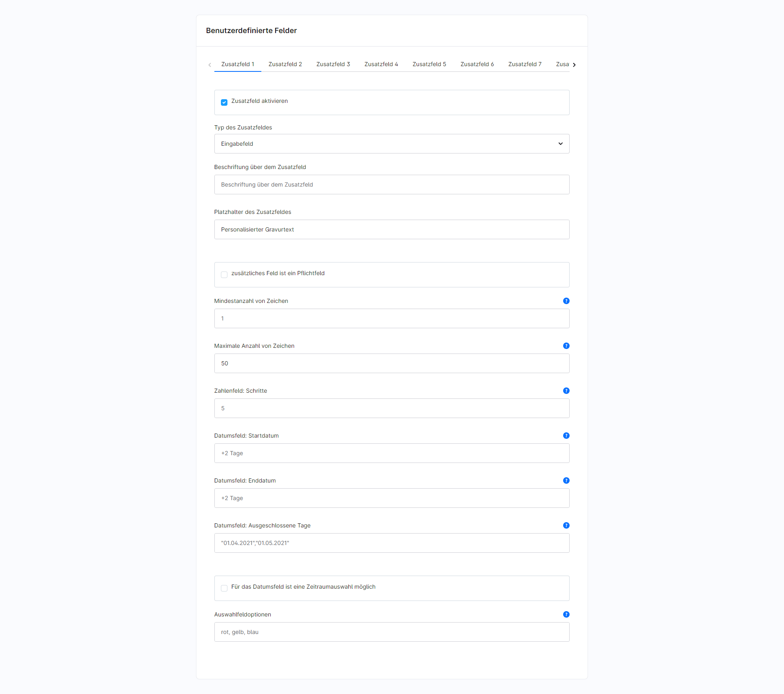Viewport: 784px width, 694px height.
Task: Click the Platzhalter des Zusatzfeldes input
Action: click(x=392, y=229)
